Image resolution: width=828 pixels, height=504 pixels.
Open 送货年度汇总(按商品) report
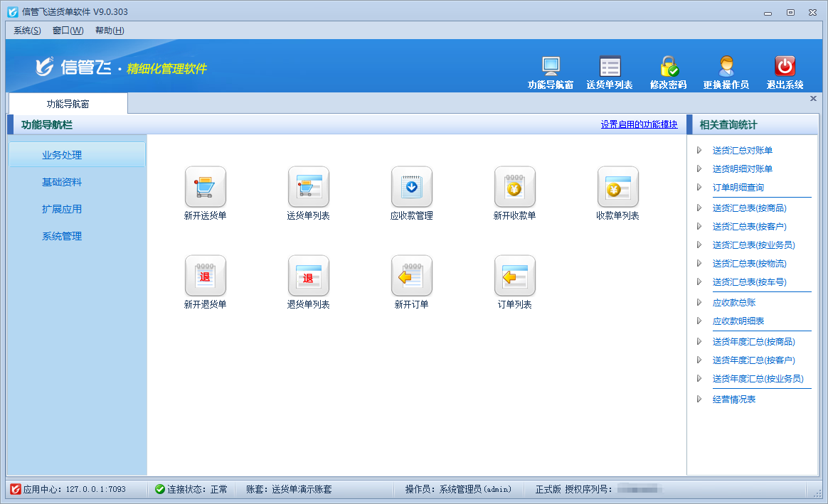754,341
